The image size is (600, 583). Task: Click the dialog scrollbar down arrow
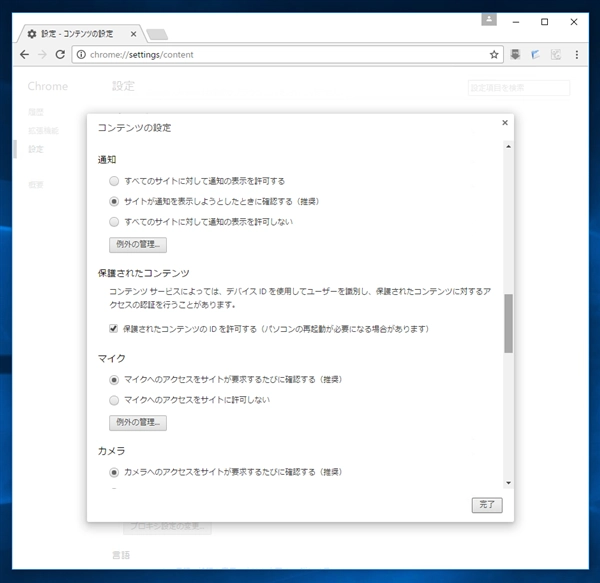(x=508, y=483)
